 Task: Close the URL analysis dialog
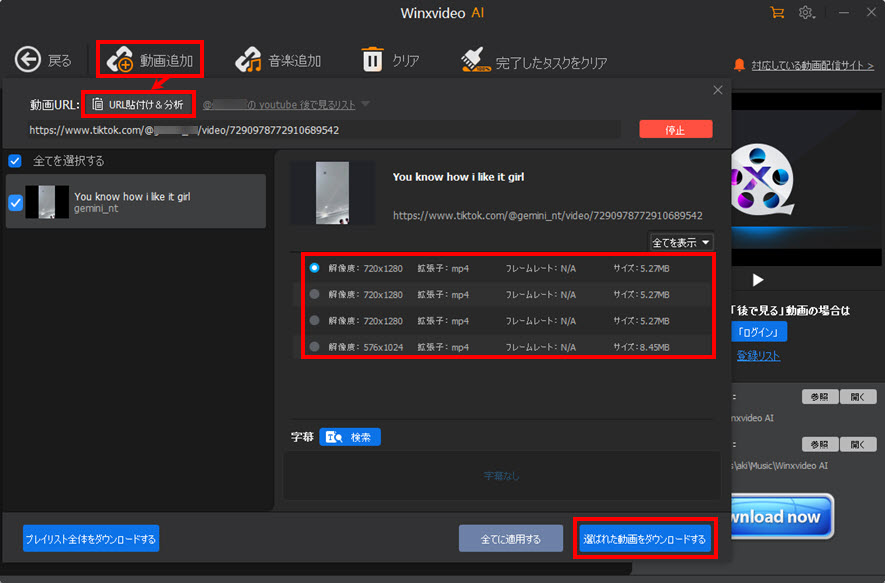717,90
